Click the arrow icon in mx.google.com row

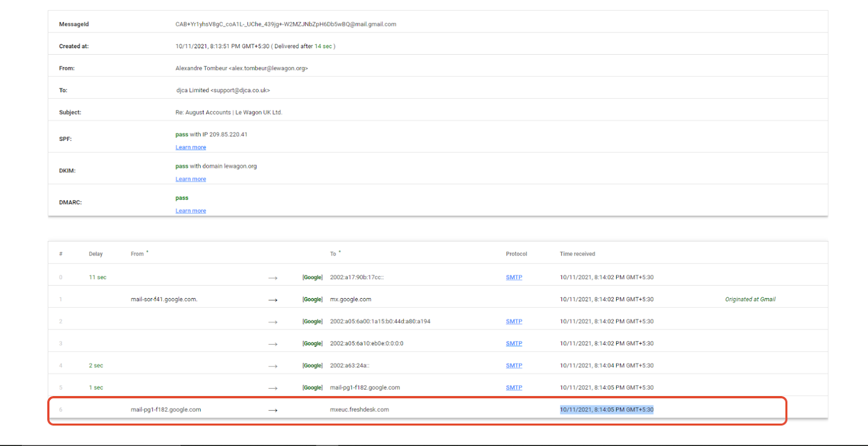273,300
